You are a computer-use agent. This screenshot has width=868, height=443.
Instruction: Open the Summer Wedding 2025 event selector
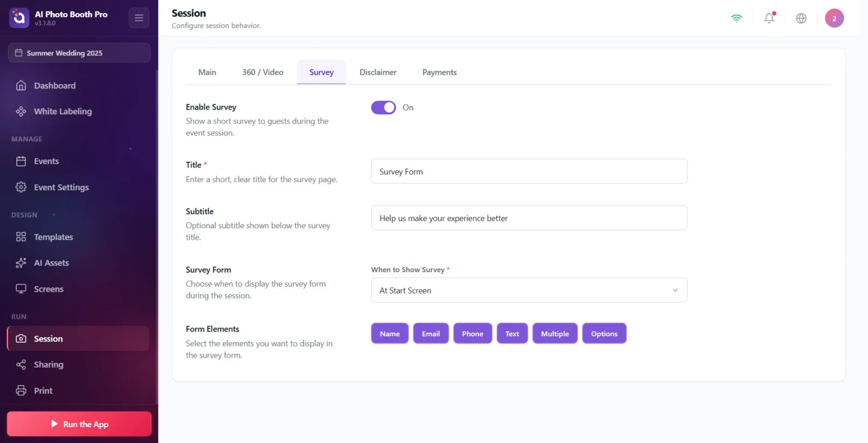(x=79, y=53)
